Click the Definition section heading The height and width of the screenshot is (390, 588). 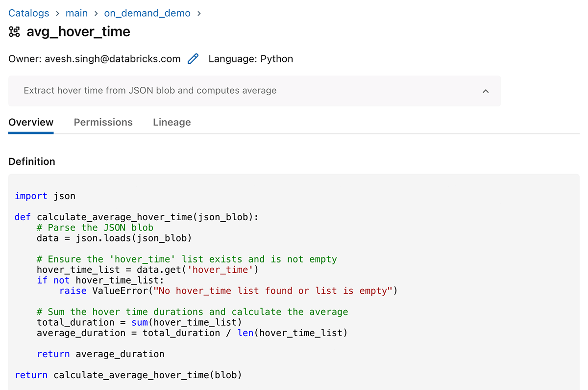(32, 161)
